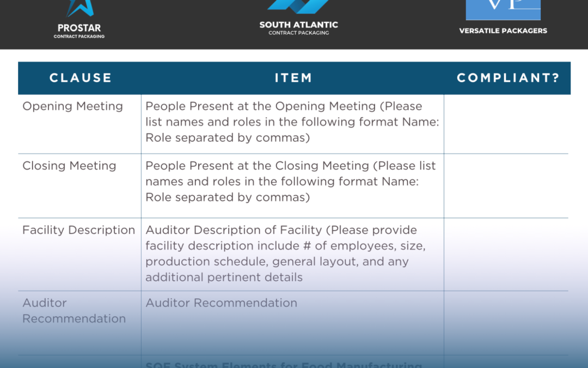
Task: Click the Auditor Recommendation item cell text
Action: 222,303
